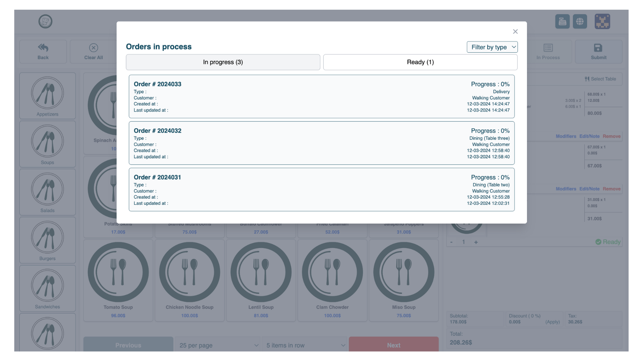Open Select Table
644x362 pixels.
pyautogui.click(x=601, y=79)
